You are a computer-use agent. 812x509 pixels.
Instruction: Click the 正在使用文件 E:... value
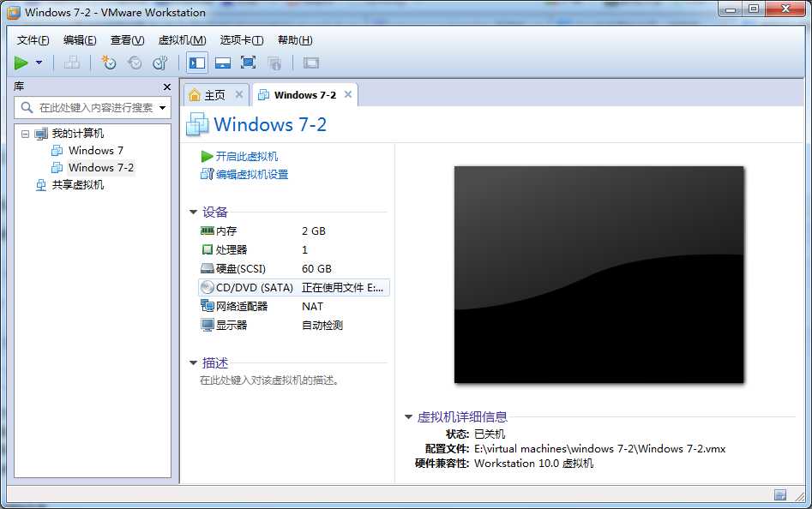[342, 288]
